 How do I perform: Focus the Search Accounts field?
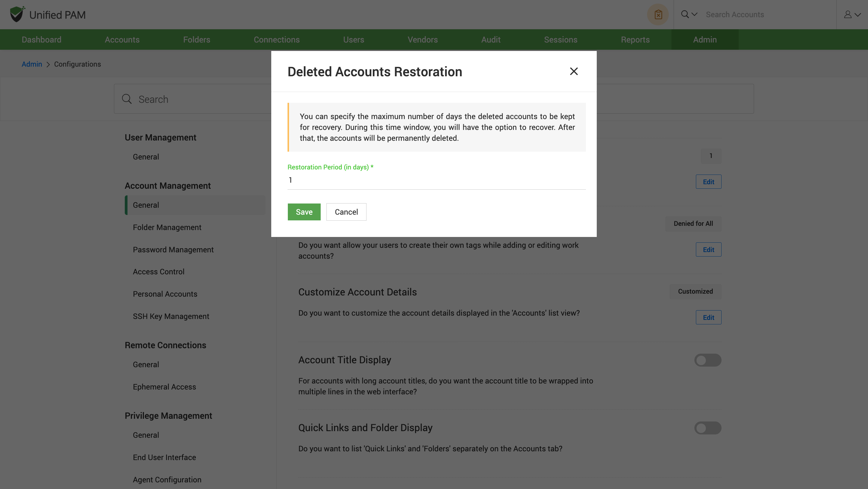pyautogui.click(x=768, y=14)
